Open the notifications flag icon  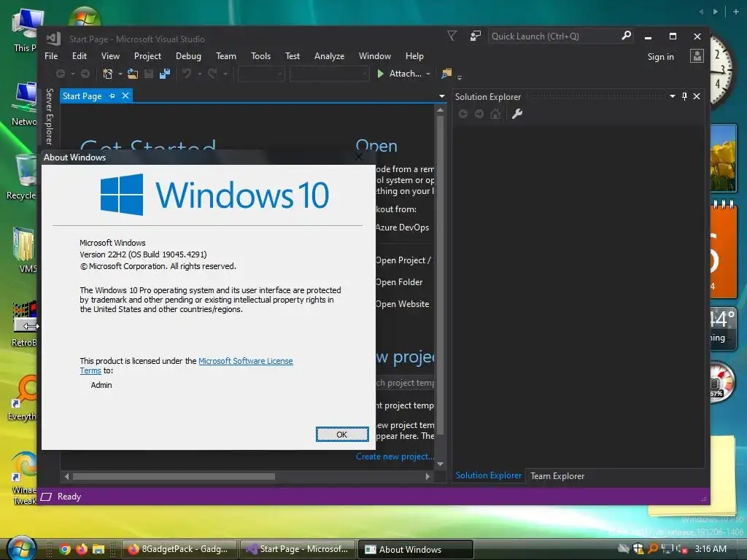[452, 36]
